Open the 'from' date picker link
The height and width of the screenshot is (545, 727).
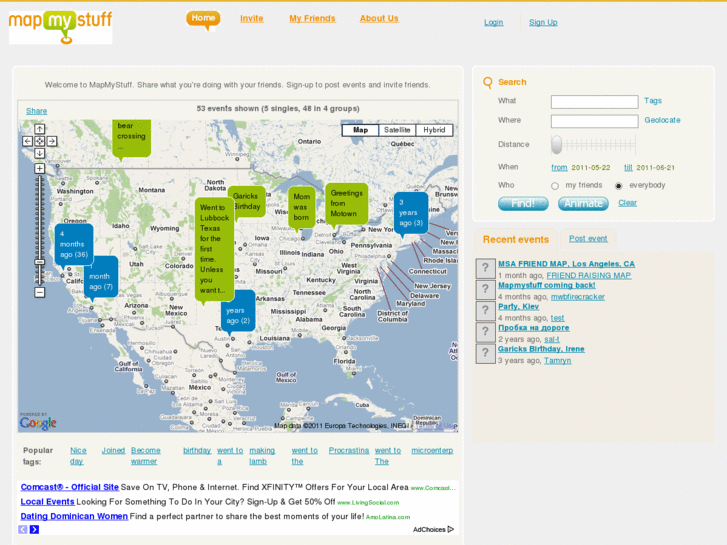559,167
